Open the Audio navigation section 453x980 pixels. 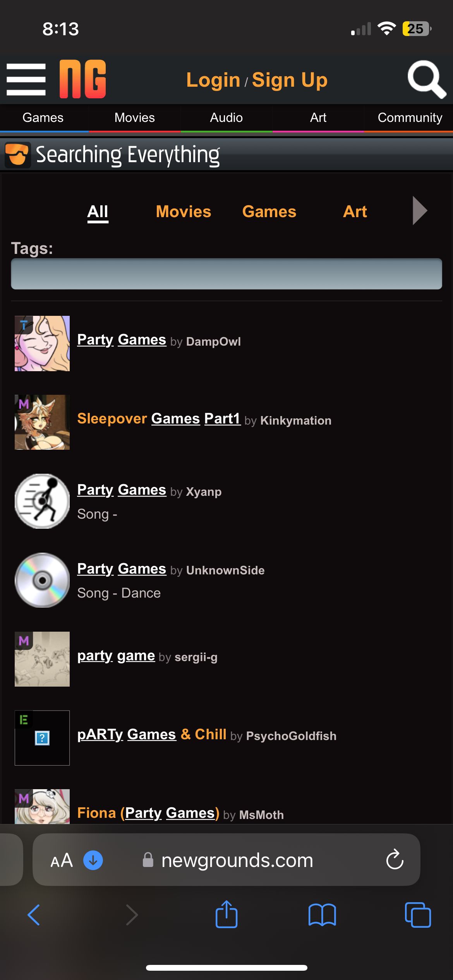226,118
